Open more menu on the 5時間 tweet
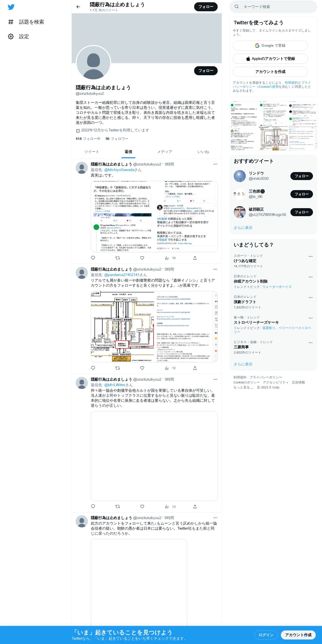The width and height of the screenshot is (322, 644). tap(215, 518)
